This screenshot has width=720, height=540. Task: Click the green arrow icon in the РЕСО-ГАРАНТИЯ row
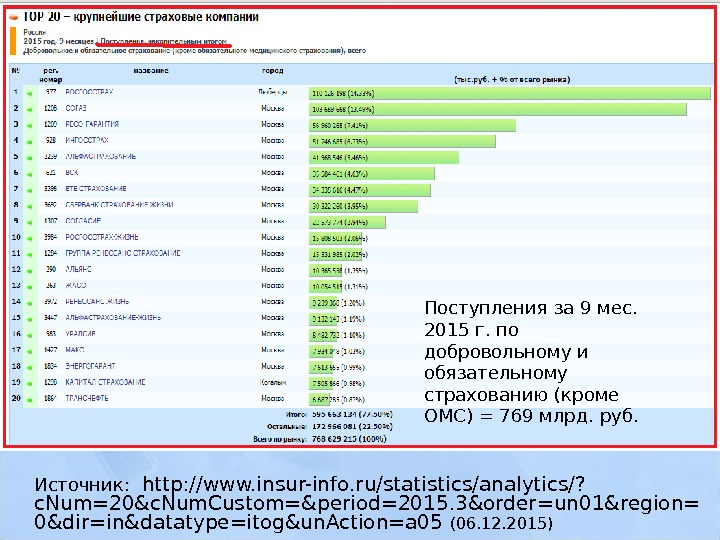click(30, 126)
